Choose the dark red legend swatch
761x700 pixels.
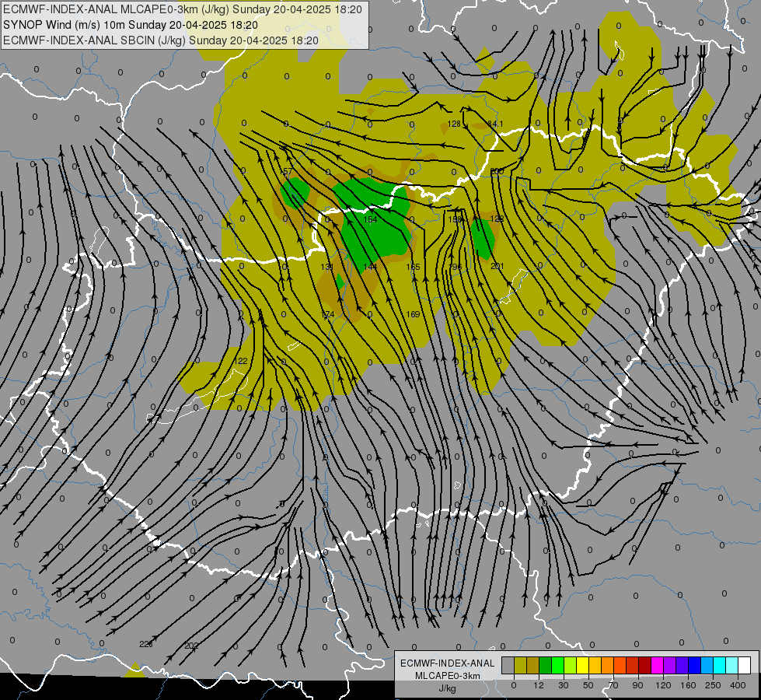tap(644, 666)
